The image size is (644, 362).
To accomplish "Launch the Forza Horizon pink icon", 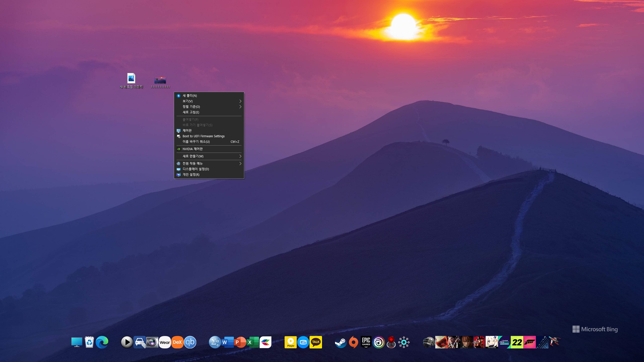I will point(530,342).
